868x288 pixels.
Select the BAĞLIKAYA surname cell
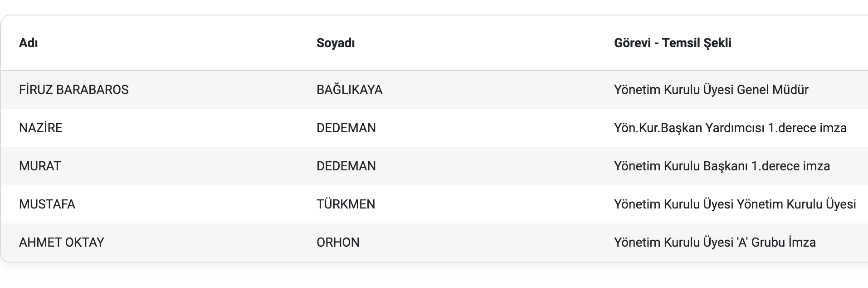(x=350, y=89)
